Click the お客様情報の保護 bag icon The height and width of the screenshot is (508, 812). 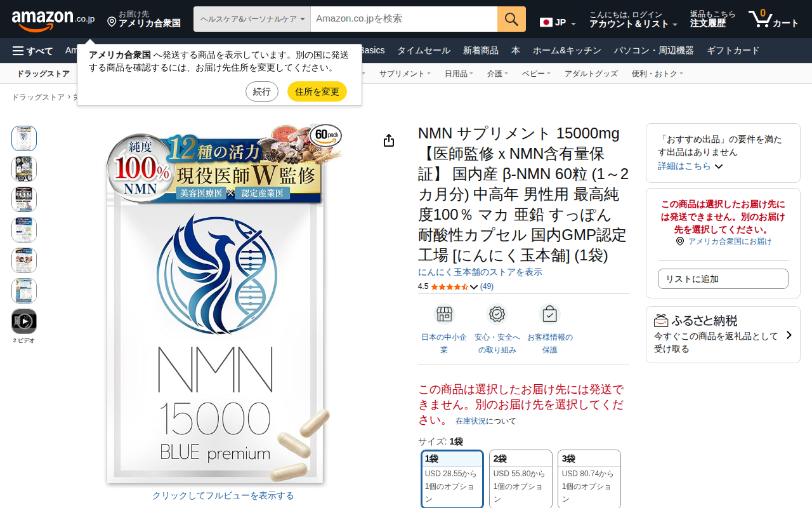(550, 314)
